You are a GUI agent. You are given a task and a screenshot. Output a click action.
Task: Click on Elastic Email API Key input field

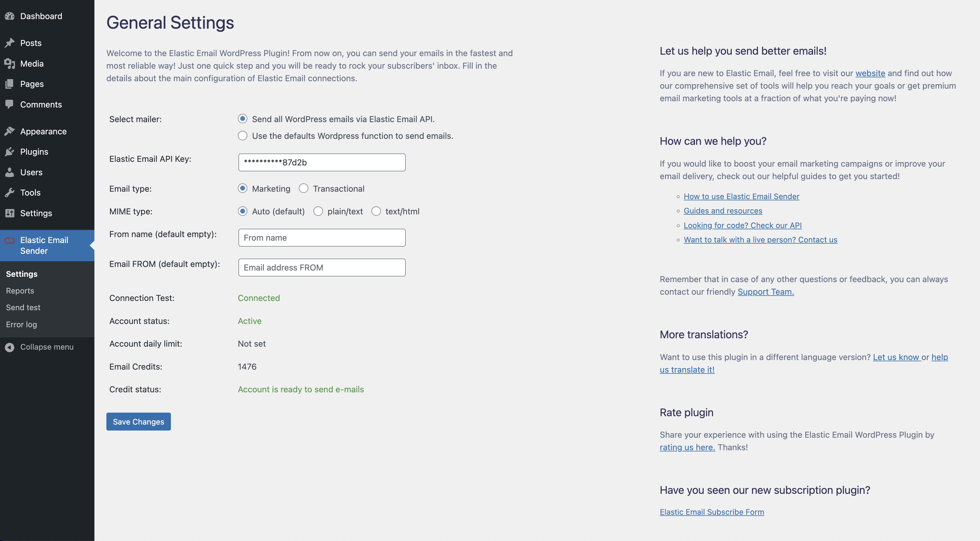pyautogui.click(x=322, y=162)
